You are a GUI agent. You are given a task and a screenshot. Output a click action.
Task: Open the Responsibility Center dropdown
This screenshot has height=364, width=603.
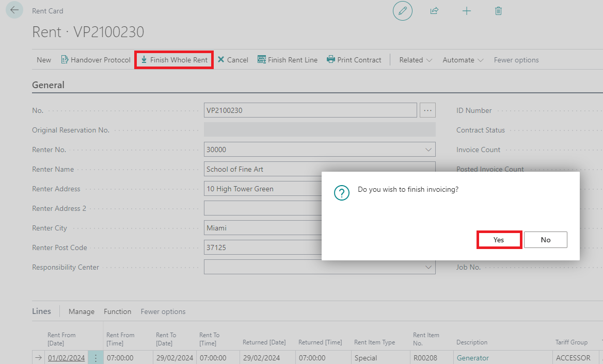coord(428,267)
